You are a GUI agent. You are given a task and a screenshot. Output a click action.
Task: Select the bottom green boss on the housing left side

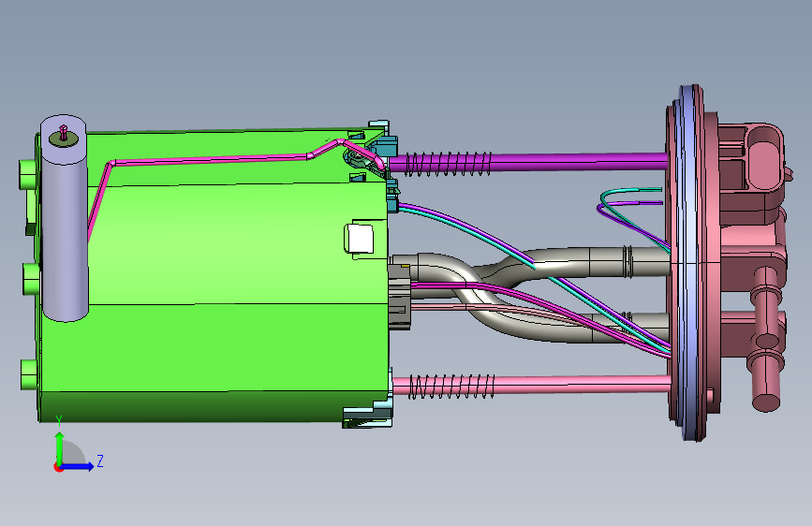point(30,374)
